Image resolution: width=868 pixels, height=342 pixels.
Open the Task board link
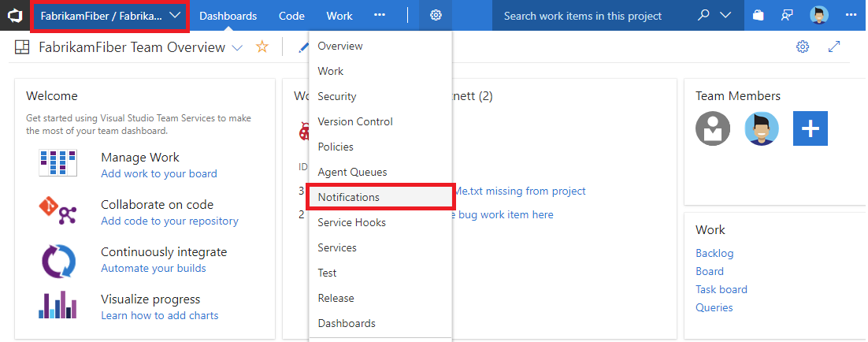click(721, 289)
